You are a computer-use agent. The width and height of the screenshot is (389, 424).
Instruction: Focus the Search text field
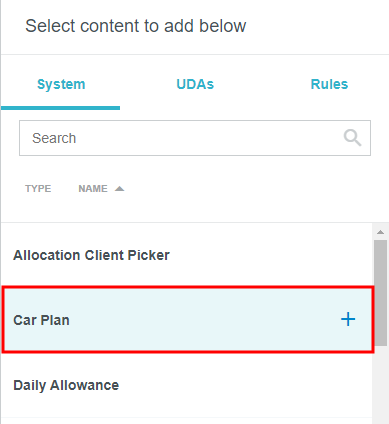[195, 138]
